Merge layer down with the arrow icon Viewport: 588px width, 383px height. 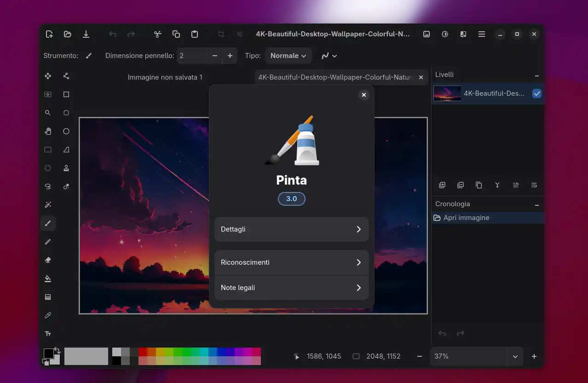click(x=497, y=185)
